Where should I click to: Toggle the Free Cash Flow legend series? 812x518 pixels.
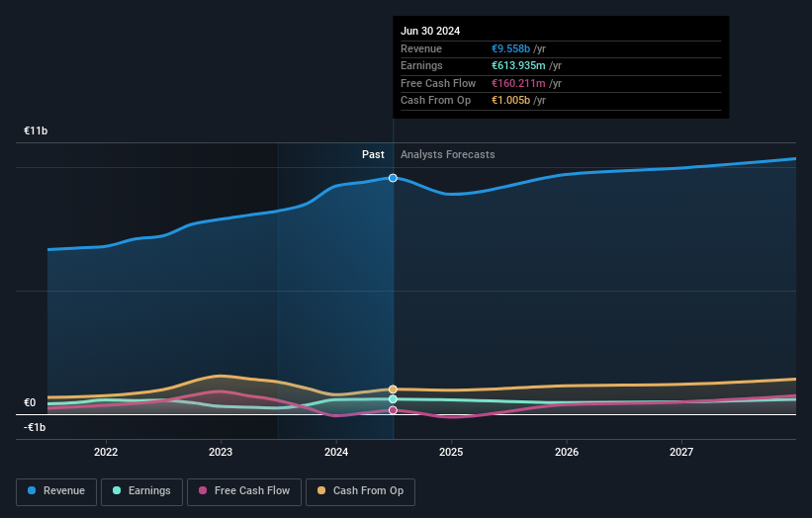coord(244,491)
